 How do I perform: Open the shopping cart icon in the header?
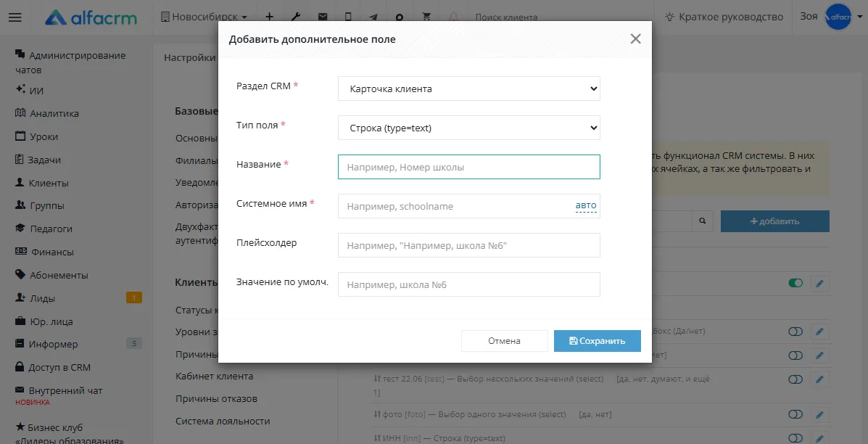point(426,17)
